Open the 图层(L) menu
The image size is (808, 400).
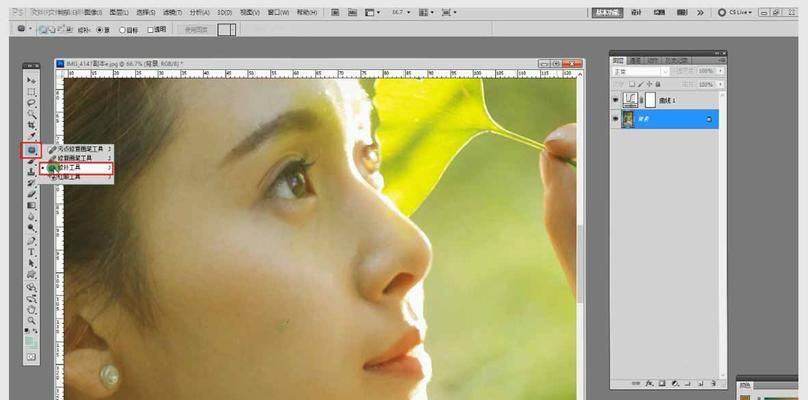[120, 12]
